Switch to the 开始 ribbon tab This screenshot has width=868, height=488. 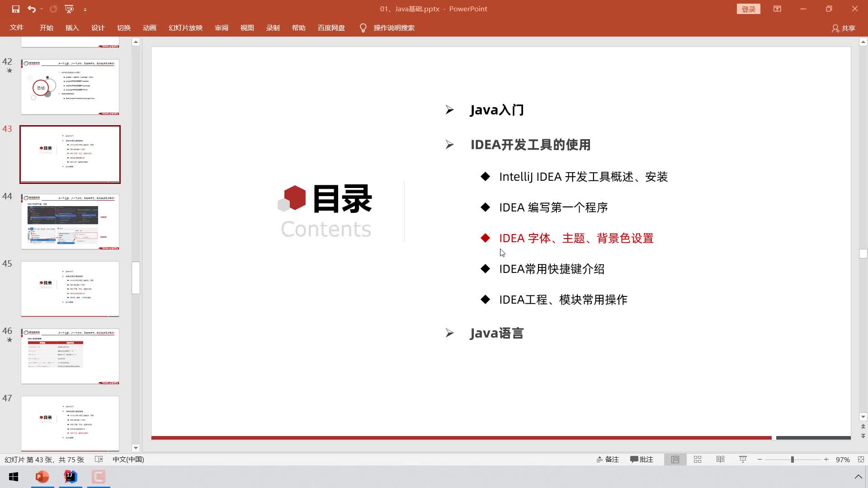(x=46, y=28)
